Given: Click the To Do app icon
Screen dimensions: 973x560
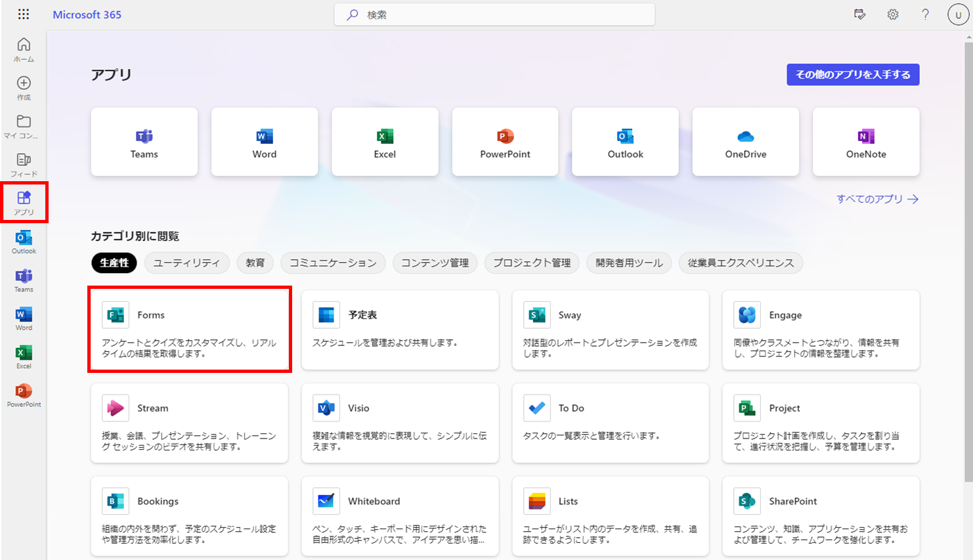Looking at the screenshot, I should tap(536, 408).
